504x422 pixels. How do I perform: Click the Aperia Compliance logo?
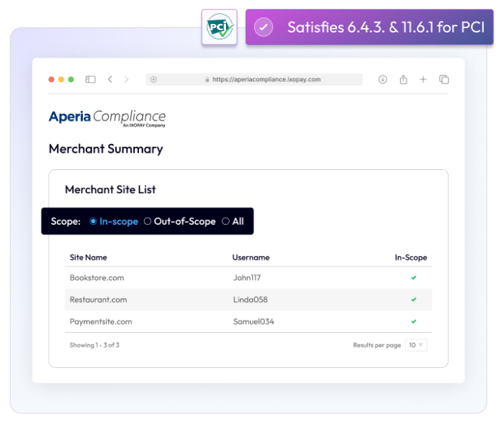(x=107, y=117)
